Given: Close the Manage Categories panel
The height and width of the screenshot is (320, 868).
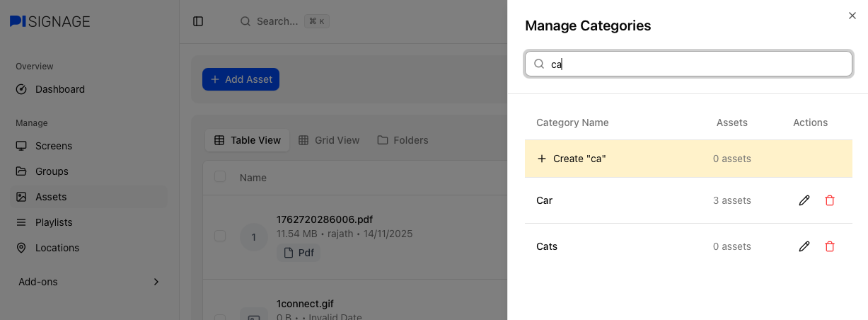Looking at the screenshot, I should [x=852, y=16].
